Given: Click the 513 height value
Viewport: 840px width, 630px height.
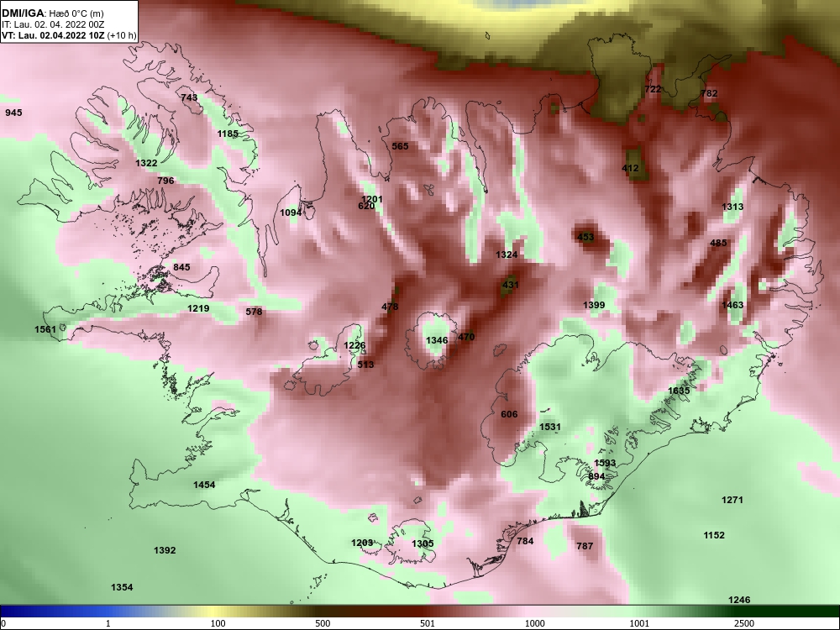Looking at the screenshot, I should [x=366, y=365].
